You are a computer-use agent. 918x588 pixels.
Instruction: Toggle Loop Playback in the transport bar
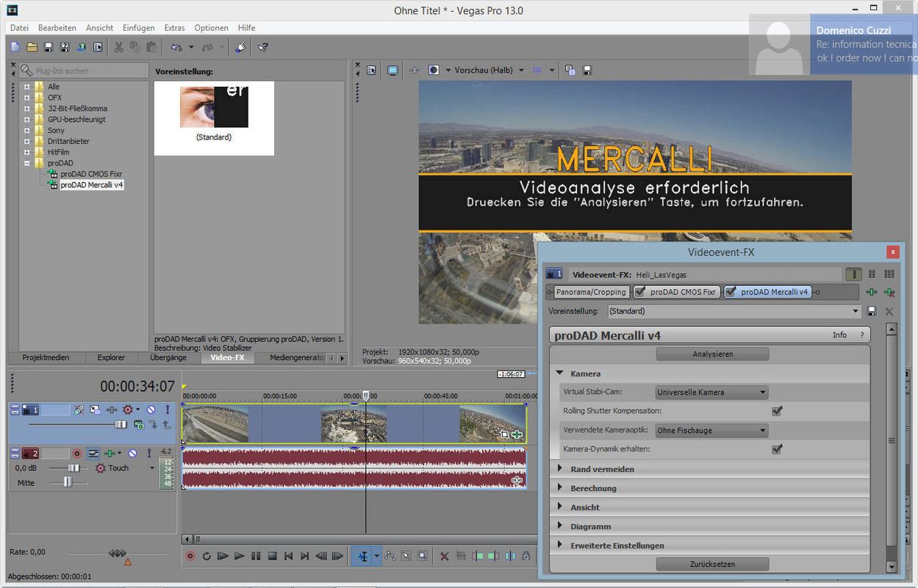click(207, 556)
